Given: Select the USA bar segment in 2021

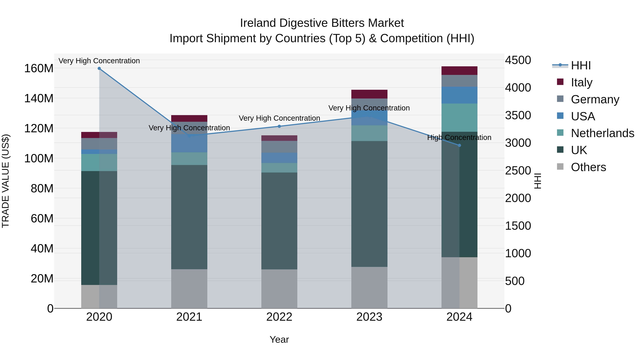Looking at the screenshot, I should click(x=189, y=143).
